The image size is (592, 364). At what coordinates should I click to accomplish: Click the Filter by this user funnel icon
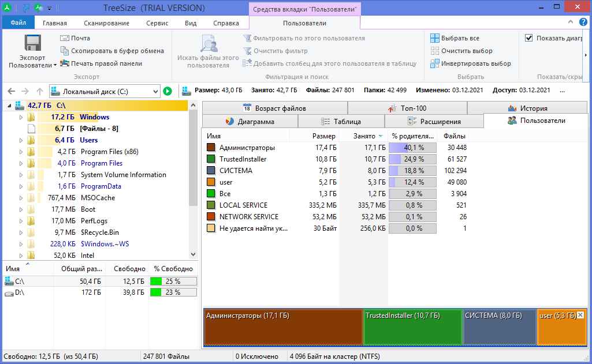point(247,38)
